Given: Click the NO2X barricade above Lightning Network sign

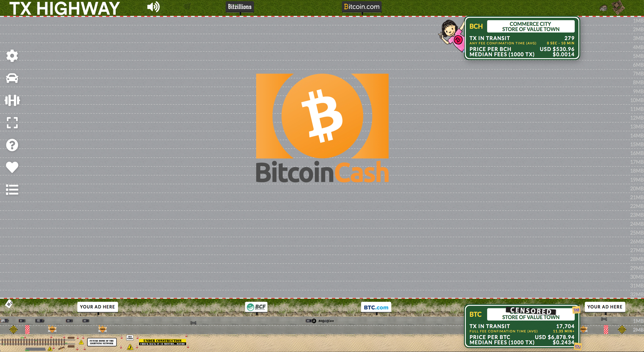Looking at the screenshot, I should (102, 329).
